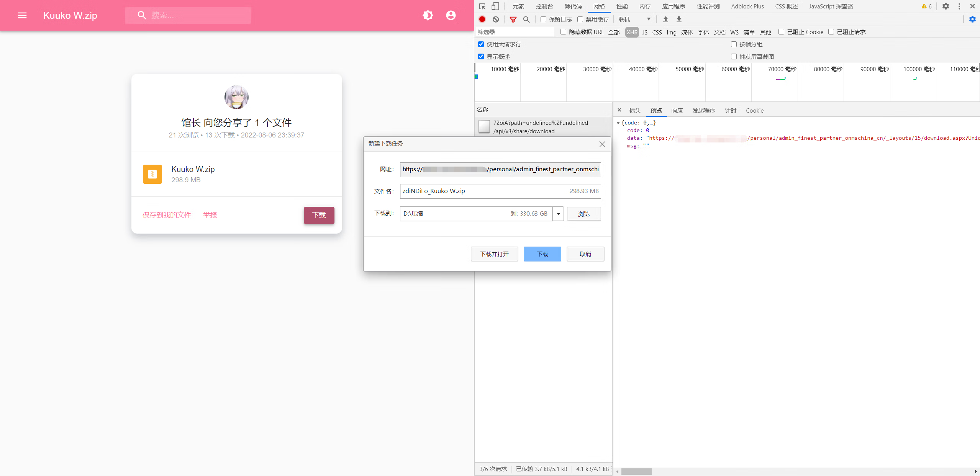Toggle device toolbar emulation icon
The width and height of the screenshot is (980, 476).
tap(495, 6)
